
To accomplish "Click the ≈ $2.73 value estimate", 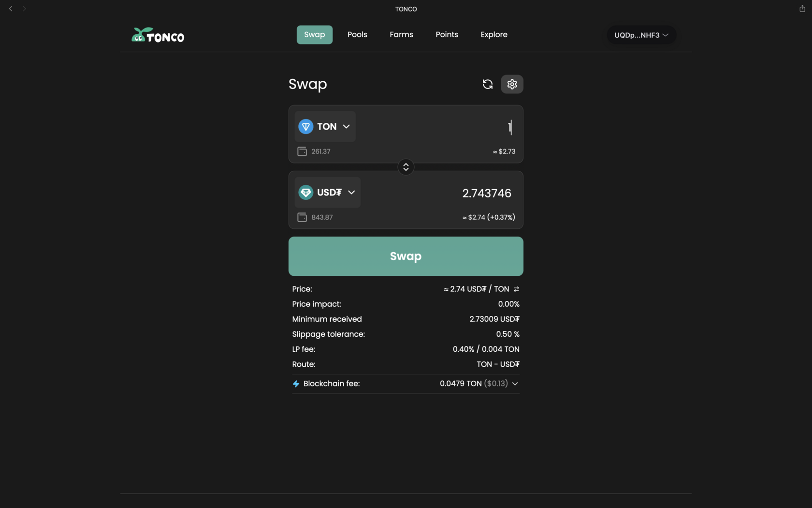I will [x=504, y=151].
